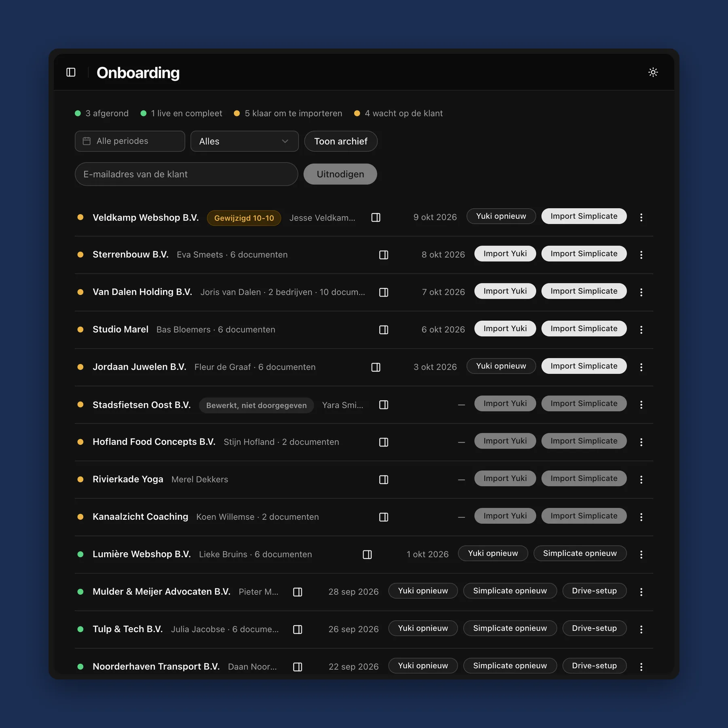The width and height of the screenshot is (728, 728).
Task: Switch theme with the sun icon
Action: pos(653,72)
